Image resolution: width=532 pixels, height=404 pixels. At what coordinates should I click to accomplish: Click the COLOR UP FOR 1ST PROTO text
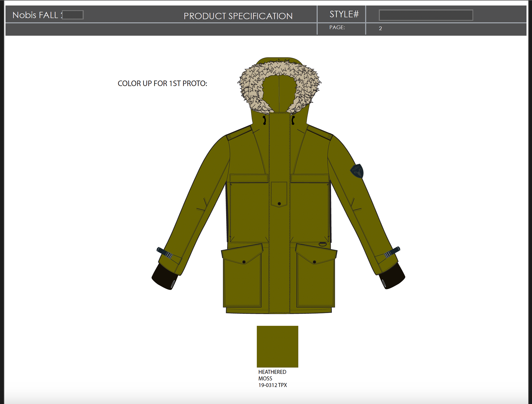(x=162, y=83)
